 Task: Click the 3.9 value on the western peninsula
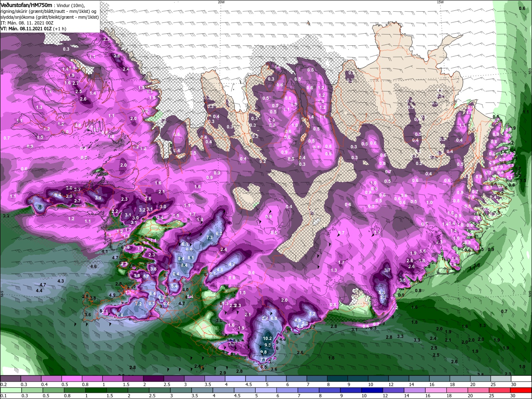coord(98,198)
